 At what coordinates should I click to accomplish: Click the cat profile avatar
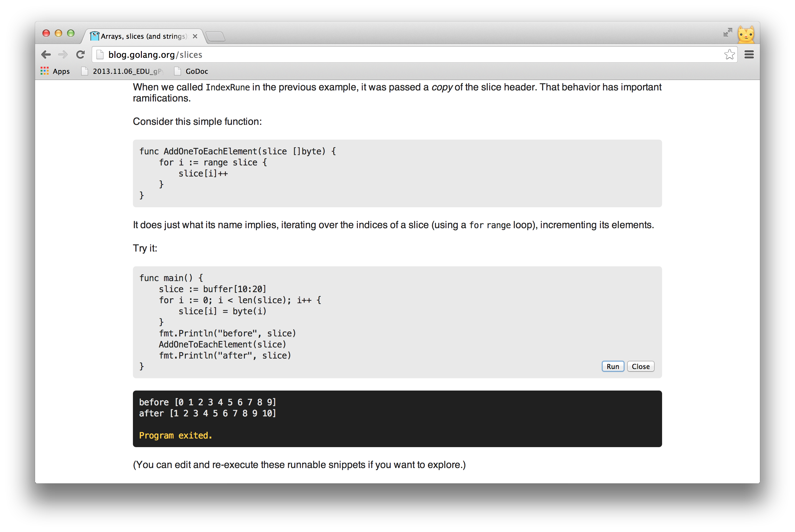pos(746,35)
